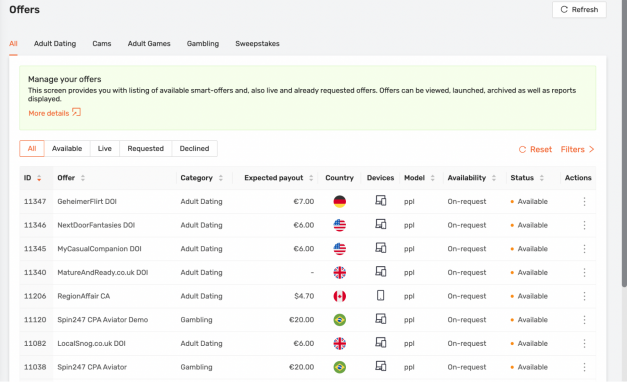The image size is (627, 382).
Task: Reset the applied filters
Action: [x=535, y=149]
